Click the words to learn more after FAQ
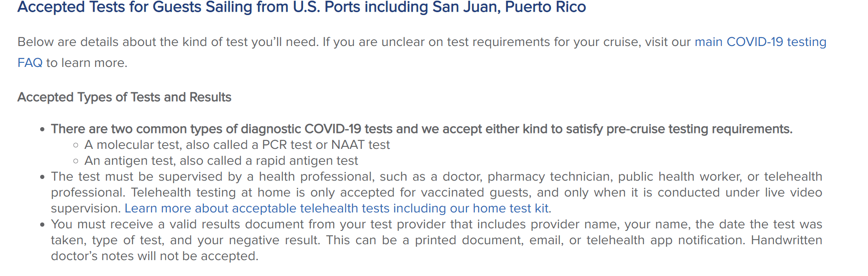The width and height of the screenshot is (868, 276). click(x=87, y=63)
